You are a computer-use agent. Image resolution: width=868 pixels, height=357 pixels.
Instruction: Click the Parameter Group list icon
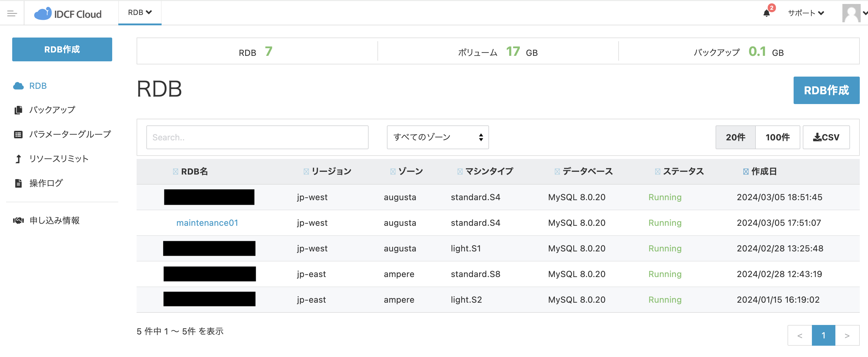18,135
